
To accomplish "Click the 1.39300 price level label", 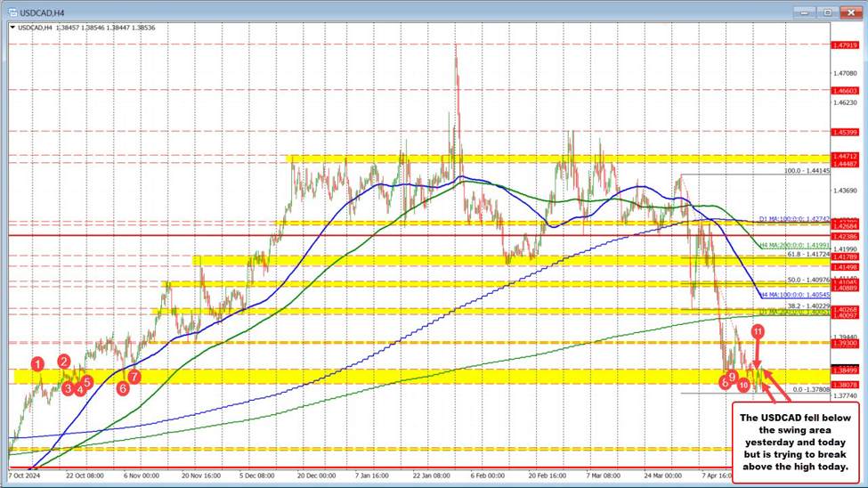I will [843, 343].
